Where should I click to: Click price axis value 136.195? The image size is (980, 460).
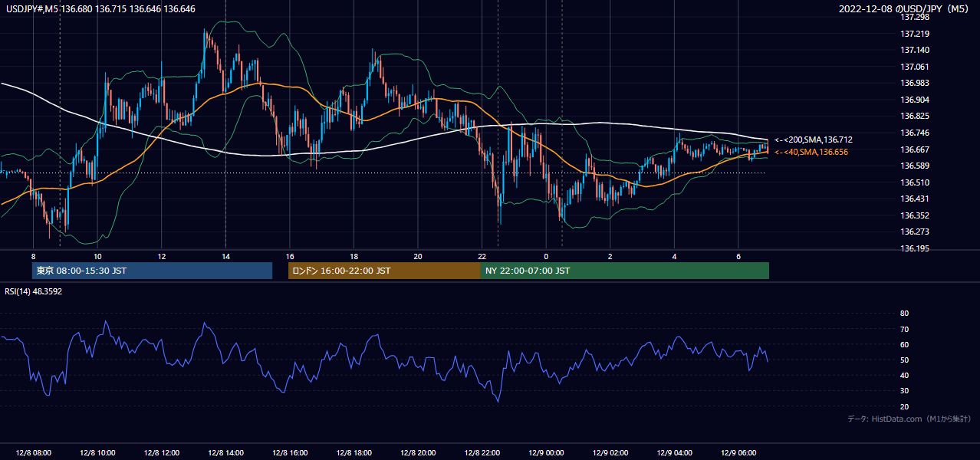pyautogui.click(x=914, y=248)
